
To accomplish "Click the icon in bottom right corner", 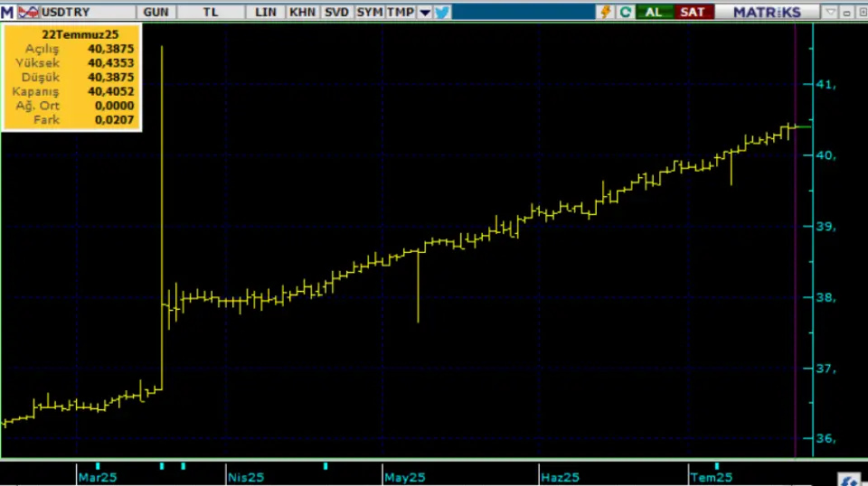I will point(850,480).
